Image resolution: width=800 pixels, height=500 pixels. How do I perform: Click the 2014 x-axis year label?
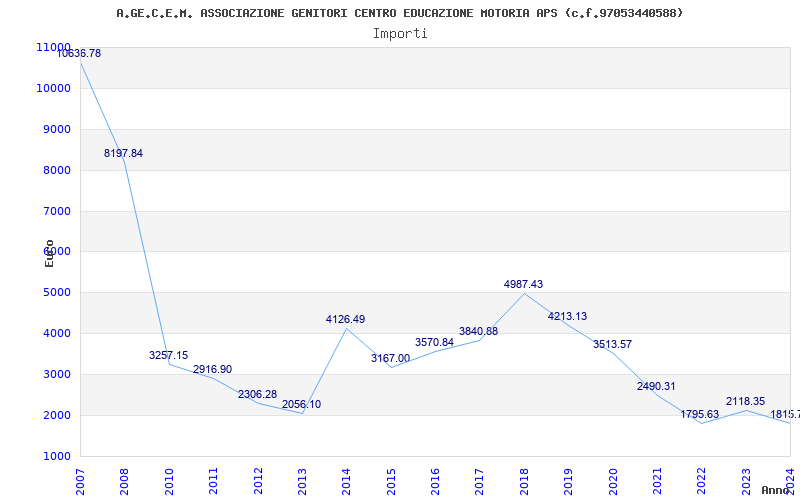tap(346, 481)
